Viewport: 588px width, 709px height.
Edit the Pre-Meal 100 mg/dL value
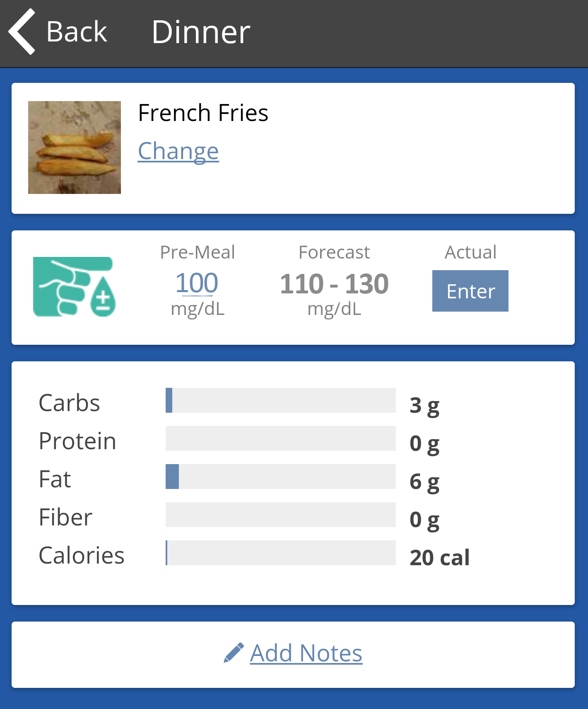point(197,283)
